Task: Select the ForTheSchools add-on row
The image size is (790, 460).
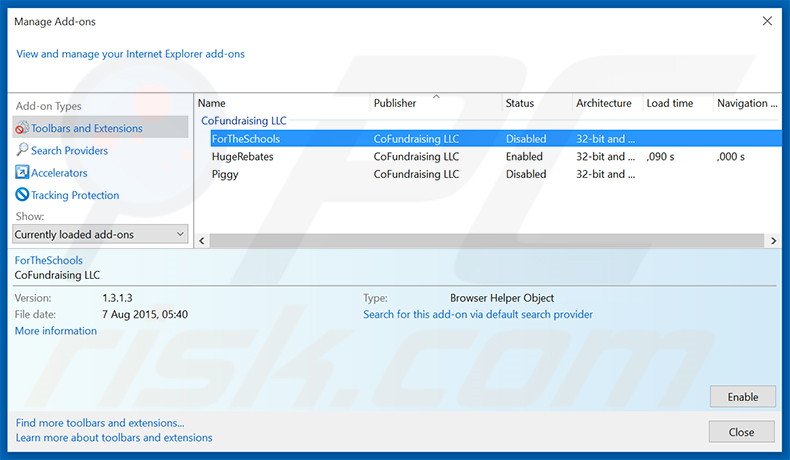Action: pos(496,139)
